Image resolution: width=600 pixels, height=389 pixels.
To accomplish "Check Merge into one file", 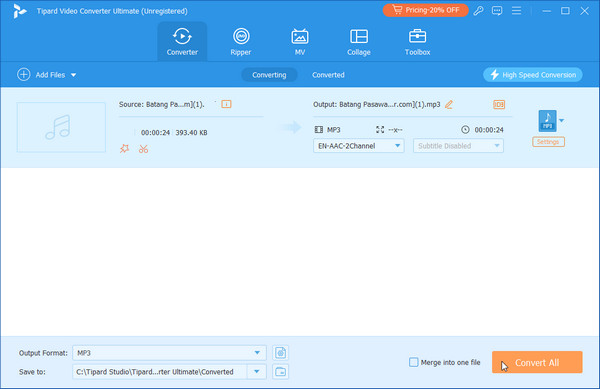I will coord(414,362).
